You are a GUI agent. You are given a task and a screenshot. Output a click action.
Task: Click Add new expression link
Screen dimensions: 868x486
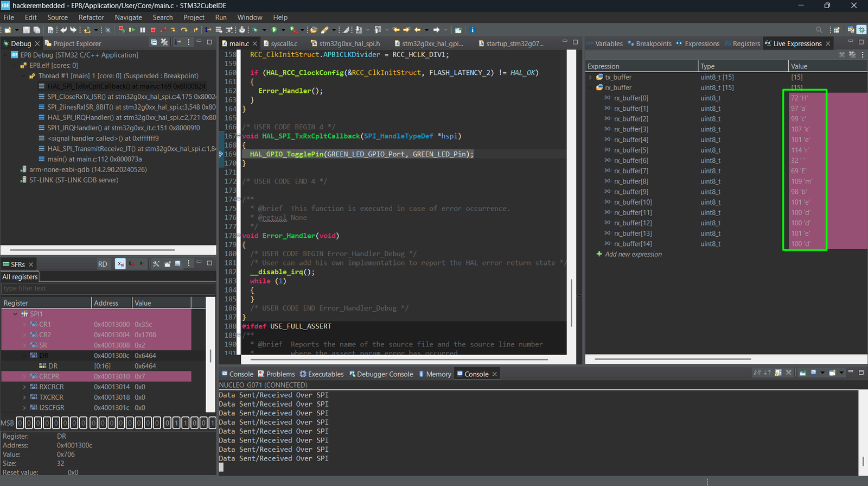[x=633, y=254]
